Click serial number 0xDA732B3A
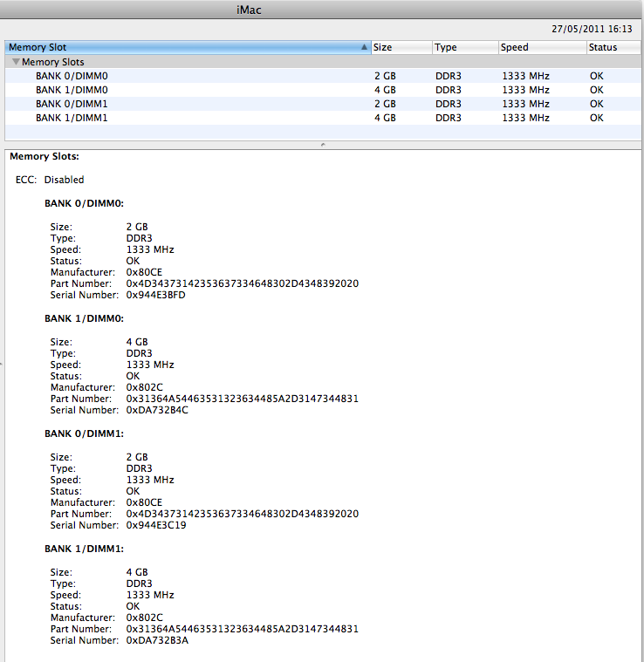644x662 pixels. 157,640
